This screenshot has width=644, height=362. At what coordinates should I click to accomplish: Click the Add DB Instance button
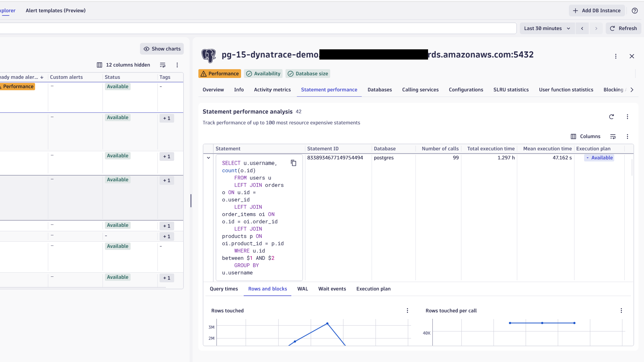596,11
